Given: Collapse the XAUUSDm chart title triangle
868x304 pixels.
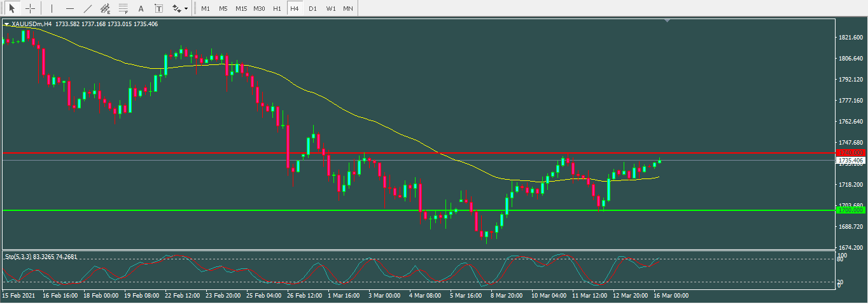Looking at the screenshot, I should tap(7, 24).
